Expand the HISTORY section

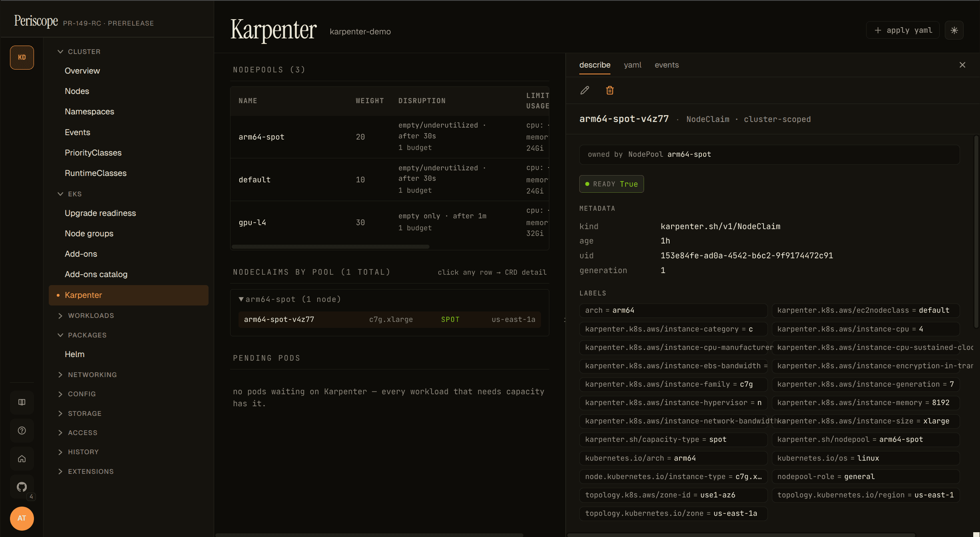[78, 452]
